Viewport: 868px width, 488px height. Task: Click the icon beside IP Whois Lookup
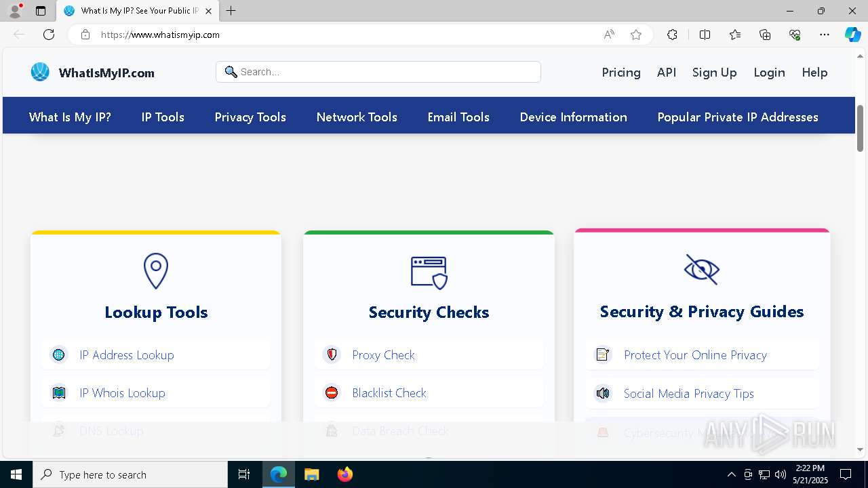click(x=59, y=392)
